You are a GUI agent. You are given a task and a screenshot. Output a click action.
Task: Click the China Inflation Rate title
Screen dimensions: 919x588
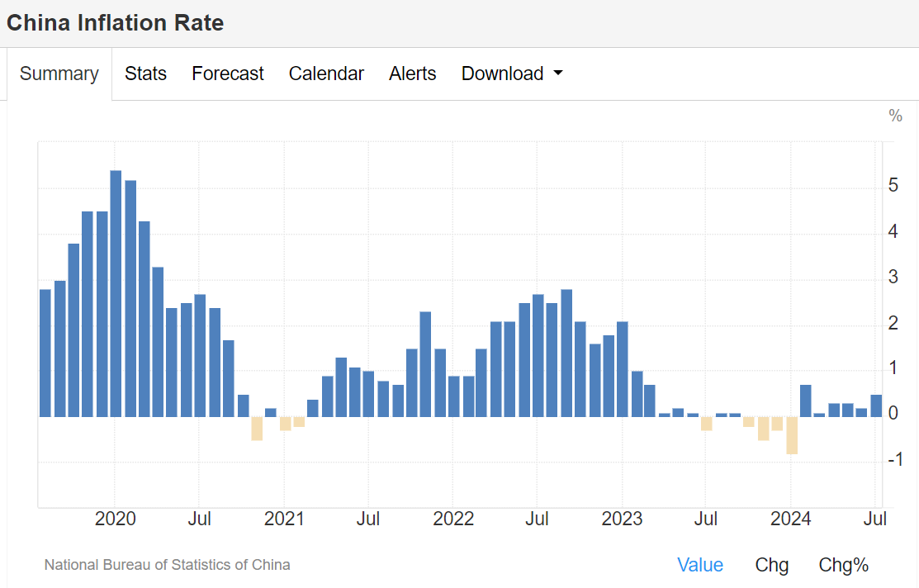(115, 22)
